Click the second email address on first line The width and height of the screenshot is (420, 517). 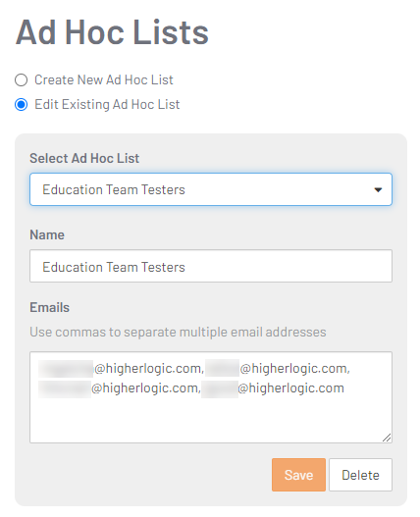pos(277,368)
